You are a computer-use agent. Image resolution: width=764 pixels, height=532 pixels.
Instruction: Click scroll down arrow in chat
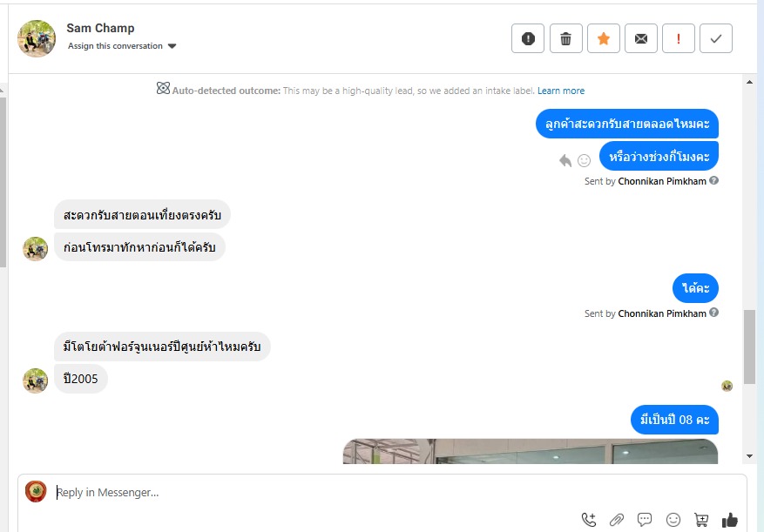point(749,456)
